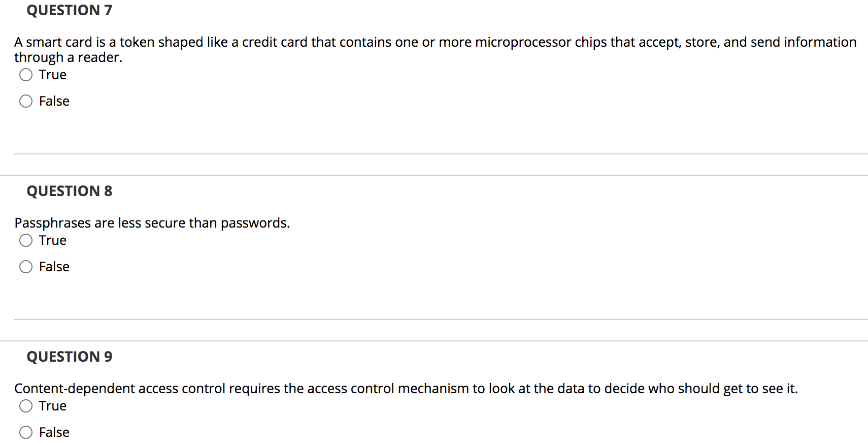
Task: Click the word 'microprocessor' in Question 7
Action: tap(523, 42)
